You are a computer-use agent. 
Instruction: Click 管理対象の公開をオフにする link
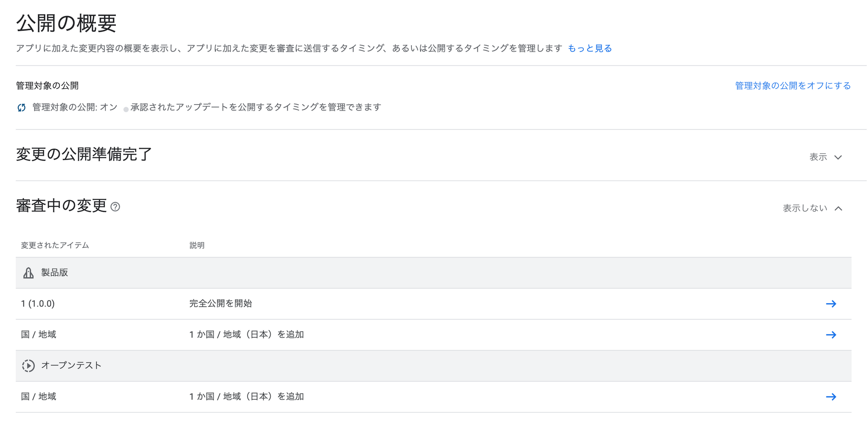[x=792, y=85]
